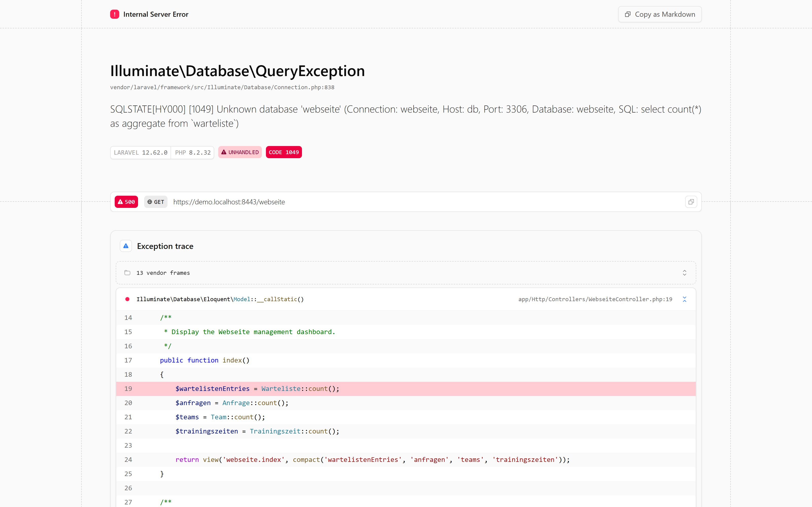Click the vendor frames folder icon
This screenshot has height=507, width=812.
(127, 273)
